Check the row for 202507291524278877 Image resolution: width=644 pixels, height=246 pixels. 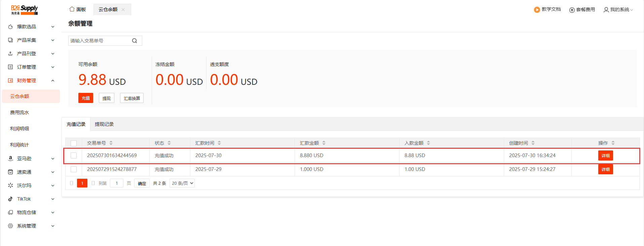(x=74, y=169)
